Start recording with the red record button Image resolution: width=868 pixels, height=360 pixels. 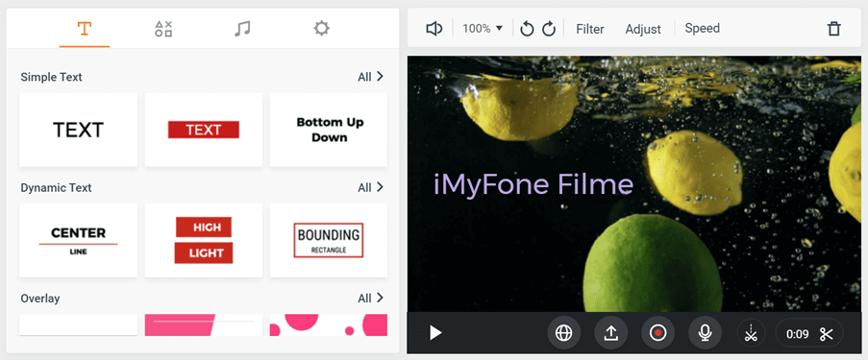pyautogui.click(x=657, y=333)
